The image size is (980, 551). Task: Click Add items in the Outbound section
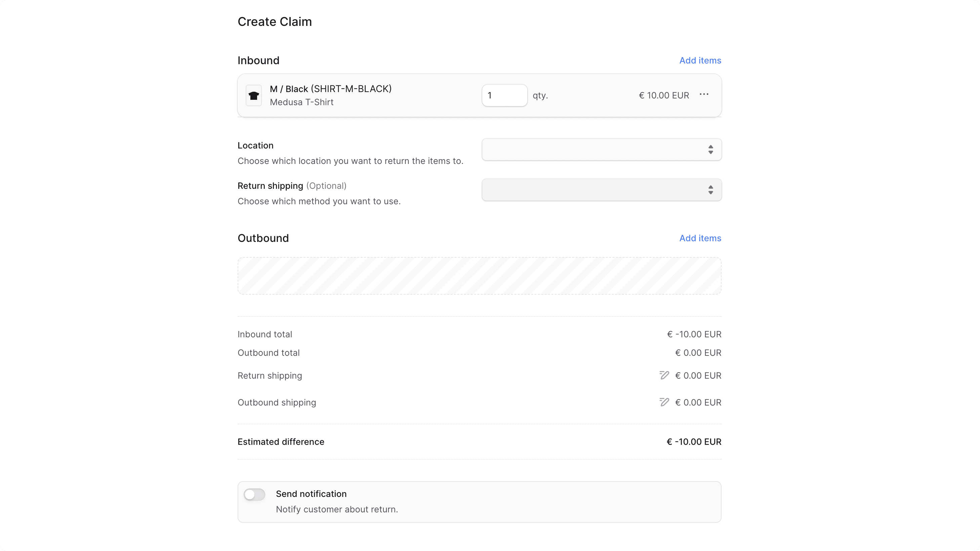pyautogui.click(x=700, y=238)
